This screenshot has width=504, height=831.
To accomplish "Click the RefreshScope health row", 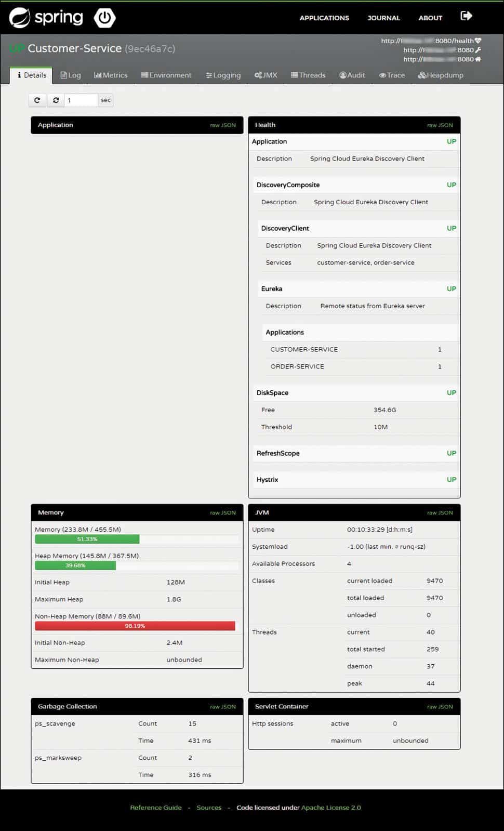I will pos(356,454).
